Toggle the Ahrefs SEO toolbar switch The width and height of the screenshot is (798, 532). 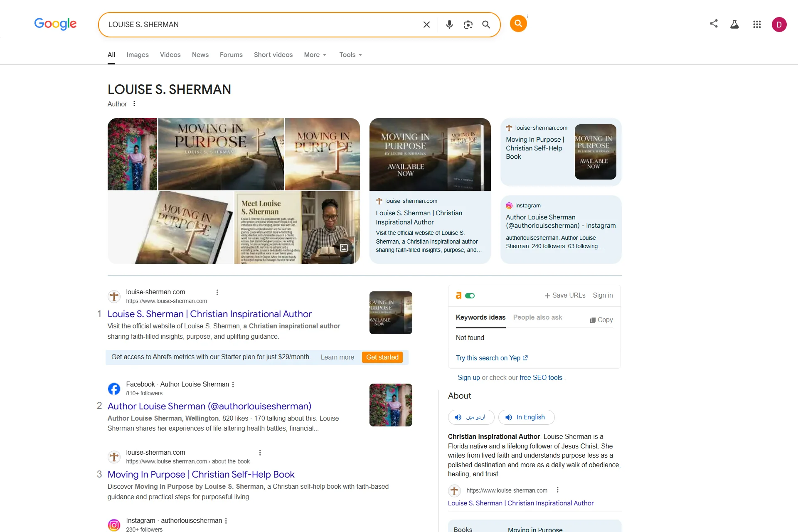470,296
